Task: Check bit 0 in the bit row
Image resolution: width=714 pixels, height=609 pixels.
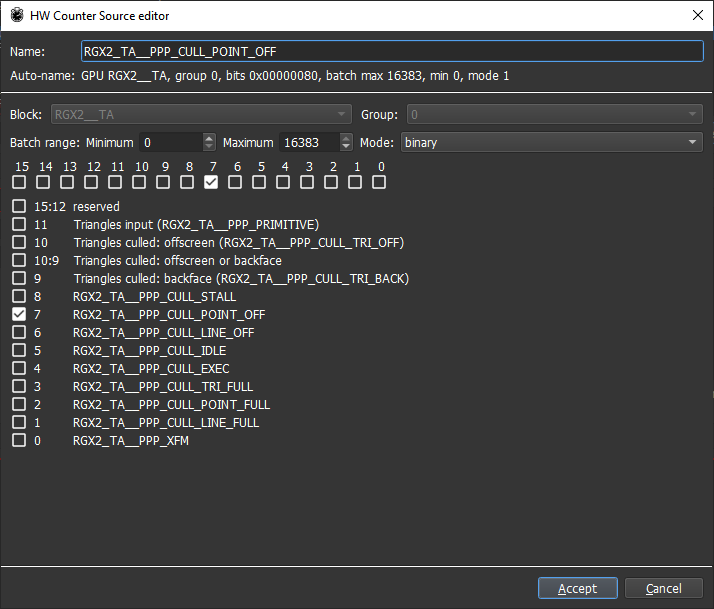Action: pyautogui.click(x=379, y=182)
